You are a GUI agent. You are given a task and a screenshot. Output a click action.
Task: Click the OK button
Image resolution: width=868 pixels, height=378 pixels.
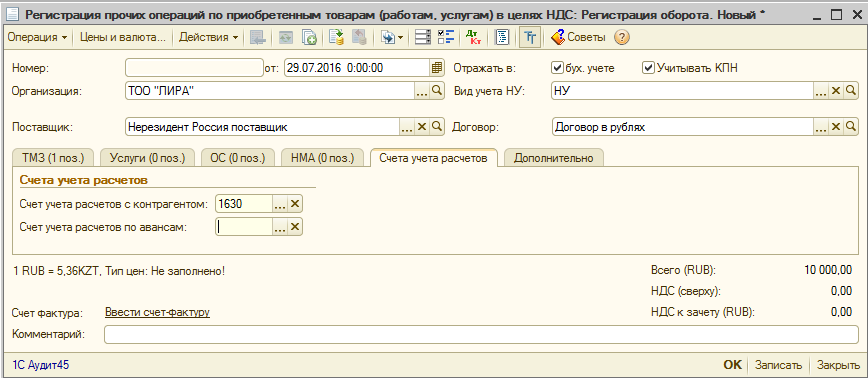(732, 365)
